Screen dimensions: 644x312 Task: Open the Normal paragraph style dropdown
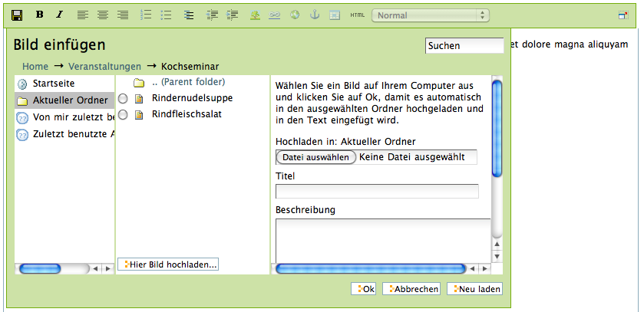pos(431,15)
